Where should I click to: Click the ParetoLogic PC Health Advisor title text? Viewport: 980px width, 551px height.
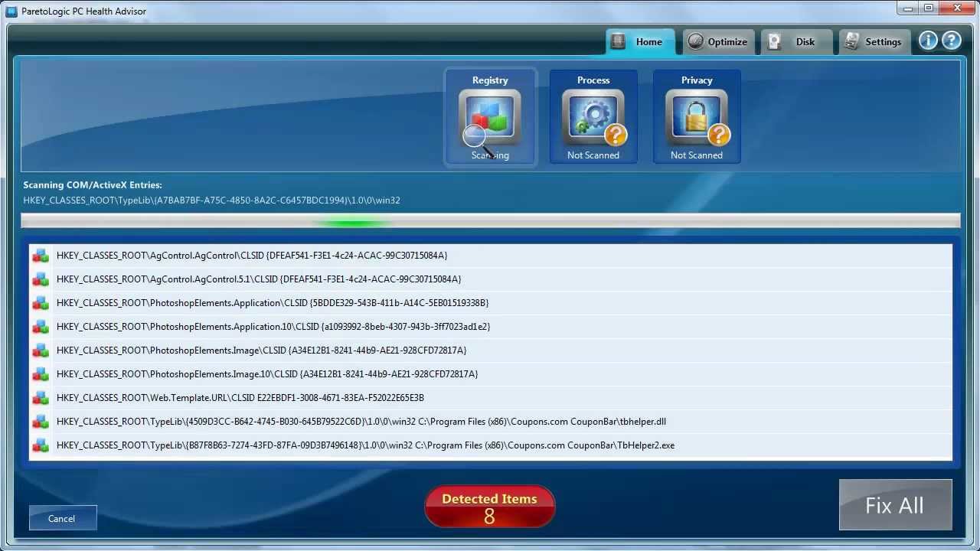(x=84, y=11)
